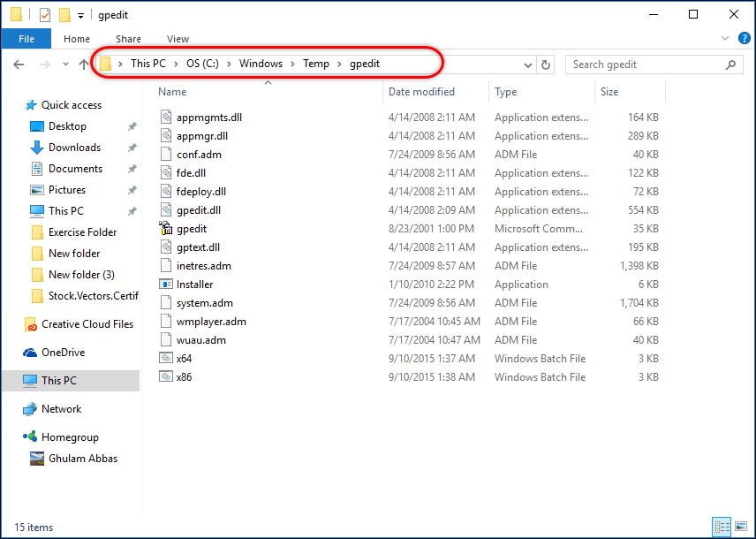Screen dimensions: 756x539
Task: Click the Forward navigation arrow
Action: click(x=44, y=65)
